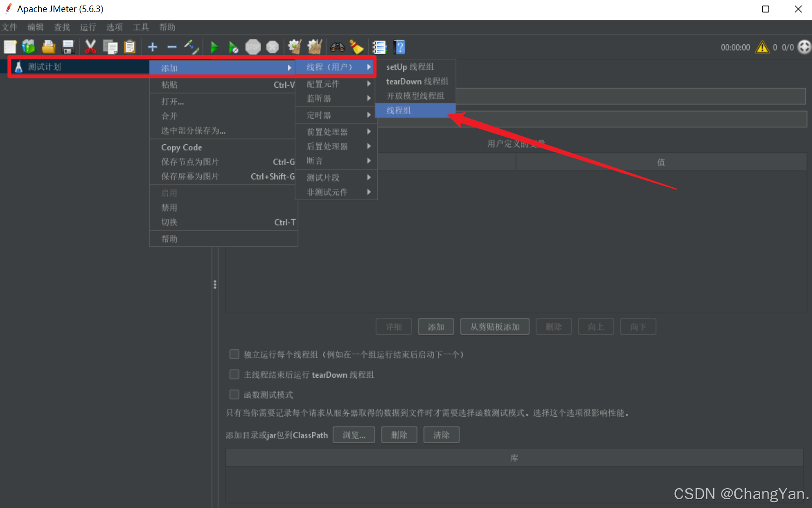Click the Open file folder icon
The image size is (812, 508).
(48, 47)
